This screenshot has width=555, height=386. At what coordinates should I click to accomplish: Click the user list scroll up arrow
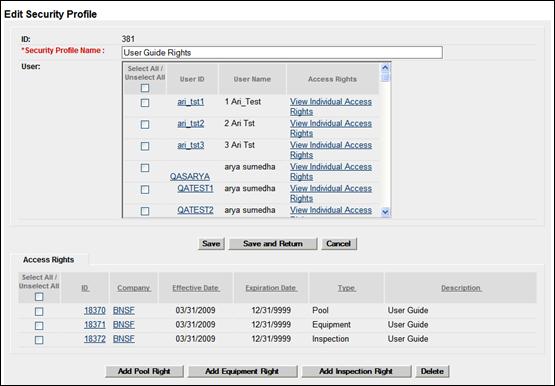[x=385, y=68]
